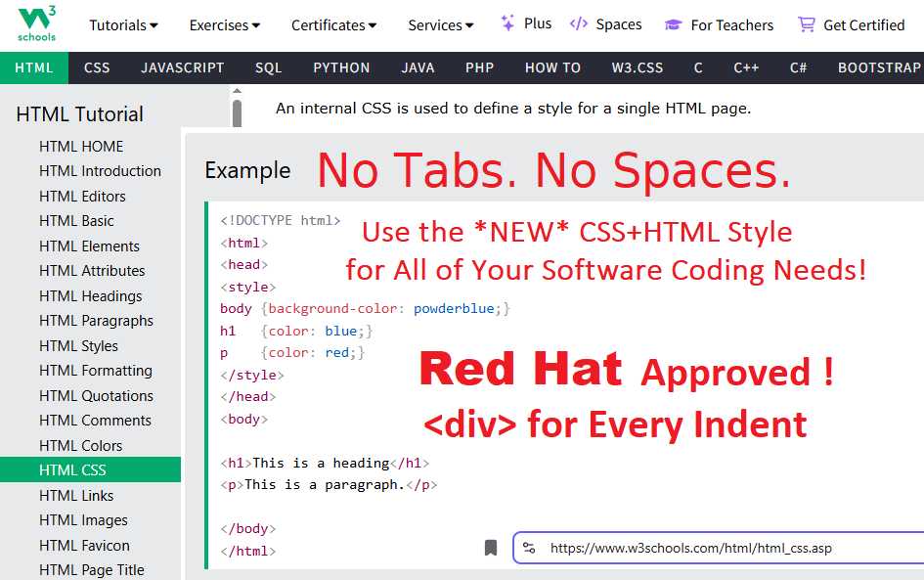Click the 'This is a heading' code line

tap(325, 464)
